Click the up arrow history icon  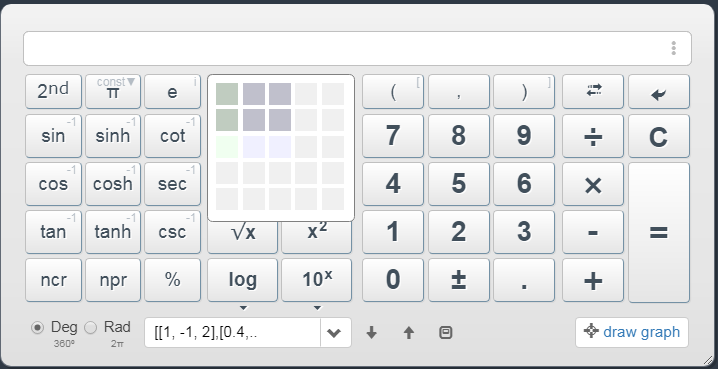click(x=408, y=332)
